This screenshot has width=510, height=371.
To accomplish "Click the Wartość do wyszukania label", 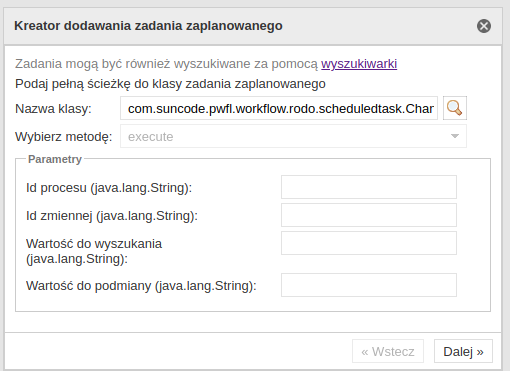I will [x=94, y=251].
